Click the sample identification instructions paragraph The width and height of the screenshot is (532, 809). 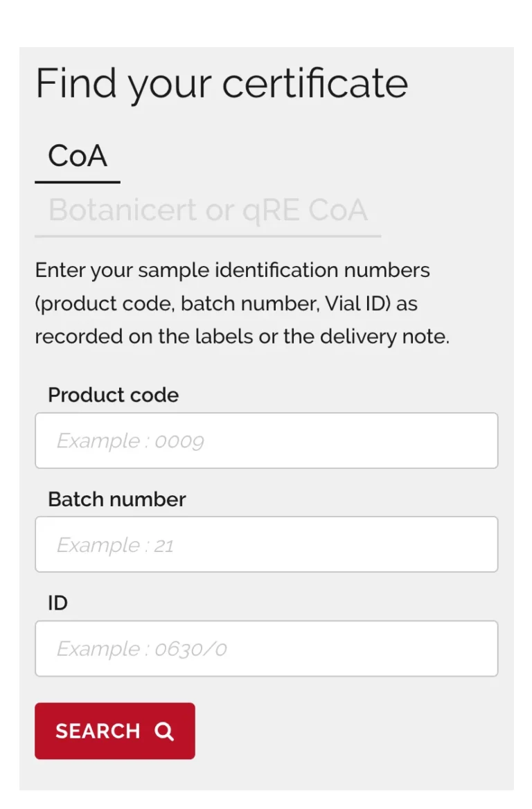242,303
